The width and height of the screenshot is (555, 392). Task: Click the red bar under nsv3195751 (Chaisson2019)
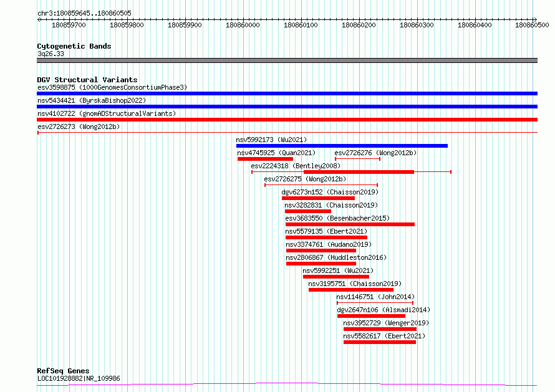[x=351, y=290]
